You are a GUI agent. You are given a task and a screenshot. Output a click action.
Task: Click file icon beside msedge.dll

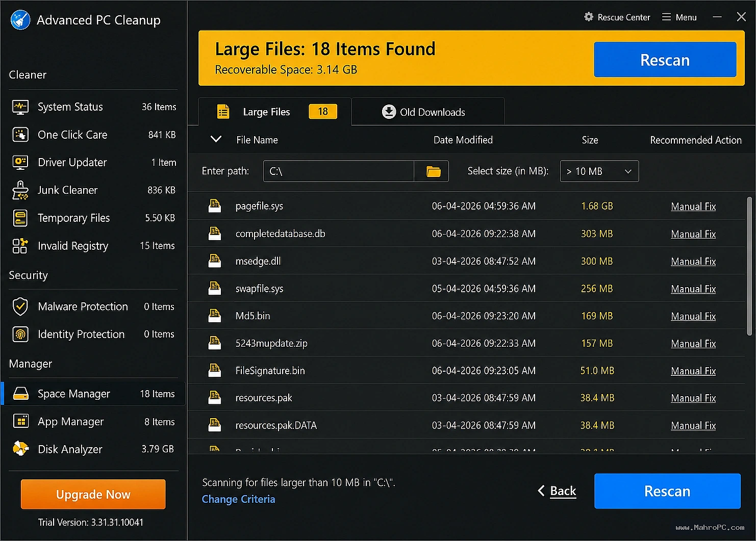tap(215, 261)
